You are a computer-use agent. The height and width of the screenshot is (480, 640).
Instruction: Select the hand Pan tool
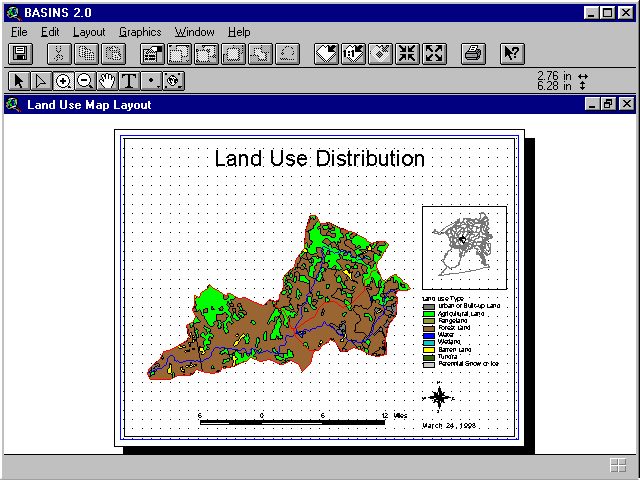coord(107,81)
